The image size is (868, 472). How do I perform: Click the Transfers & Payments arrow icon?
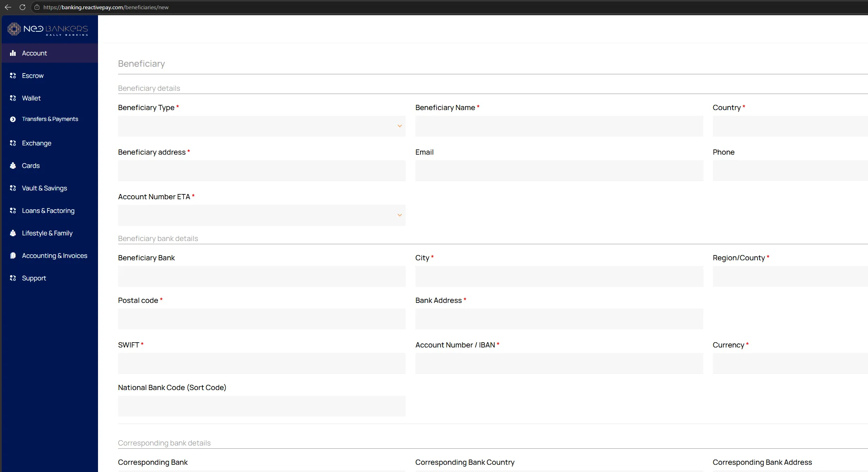[x=13, y=119]
